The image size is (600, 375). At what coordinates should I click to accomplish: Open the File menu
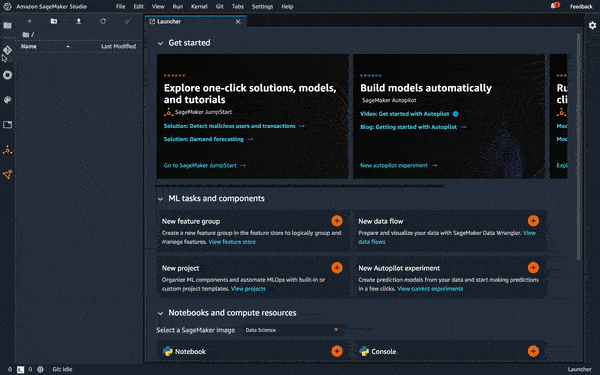click(x=121, y=7)
